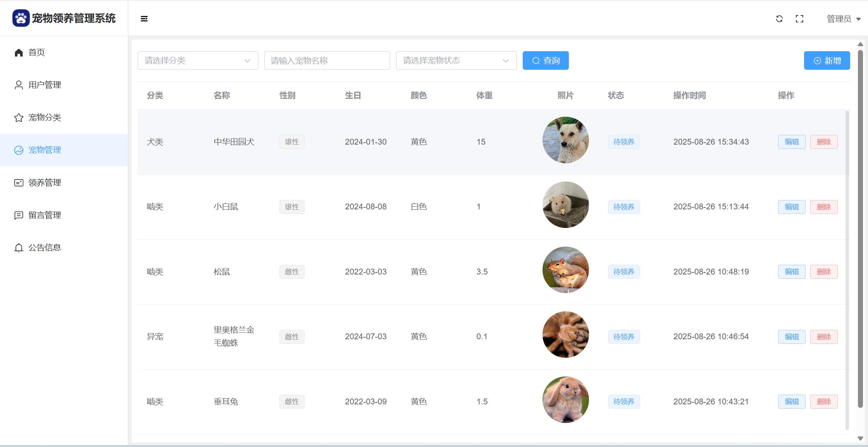Toggle fullscreen mode icon
This screenshot has height=447, width=868.
coord(799,19)
